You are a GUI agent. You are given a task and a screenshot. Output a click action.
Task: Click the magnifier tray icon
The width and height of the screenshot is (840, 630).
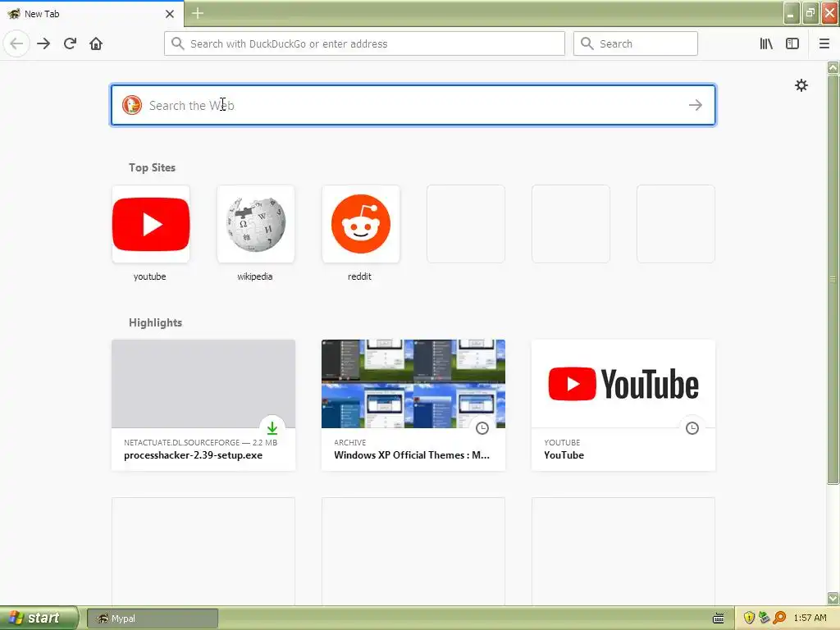(x=779, y=619)
